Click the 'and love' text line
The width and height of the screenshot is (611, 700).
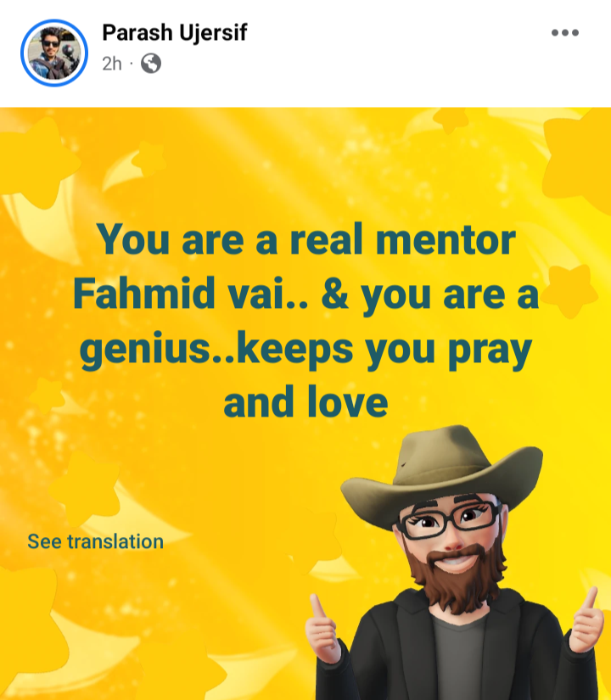tap(305, 402)
